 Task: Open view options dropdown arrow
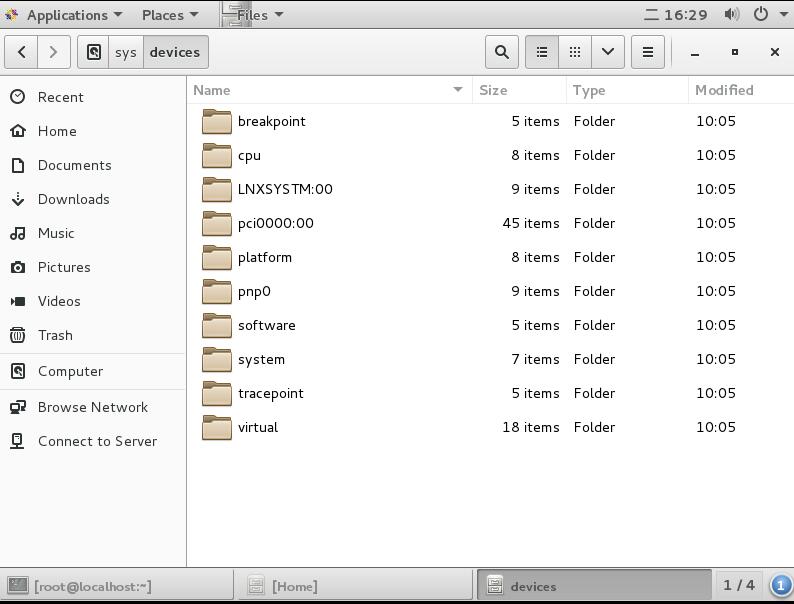pyautogui.click(x=608, y=52)
